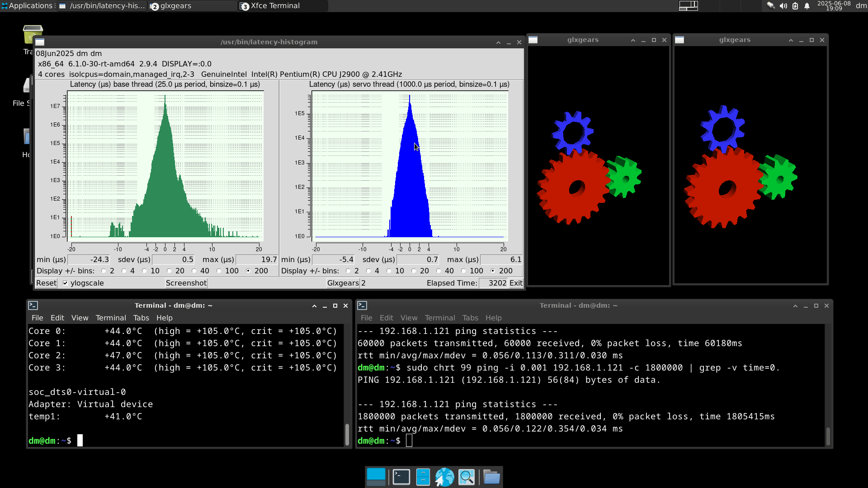Click the Elapsed Time value field
The height and width of the screenshot is (488, 868).
493,283
